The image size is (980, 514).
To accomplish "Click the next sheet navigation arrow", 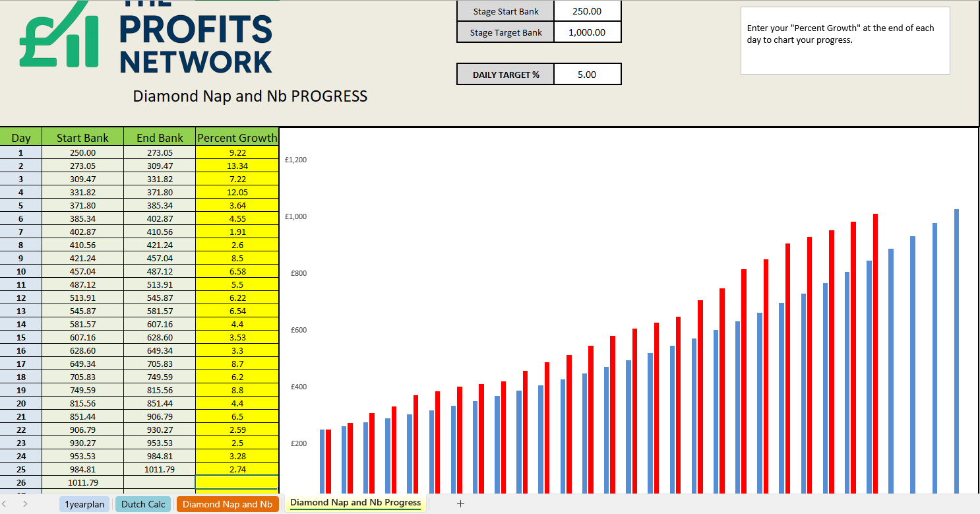I will coord(25,503).
